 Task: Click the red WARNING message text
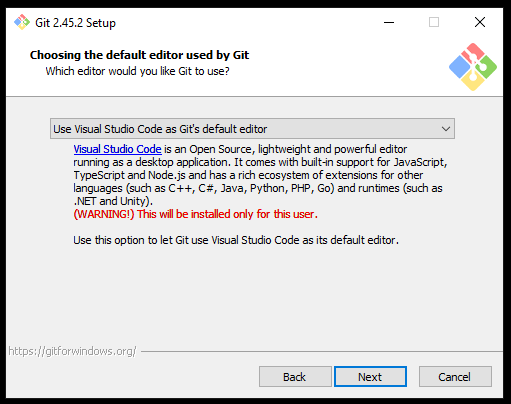pyautogui.click(x=195, y=214)
